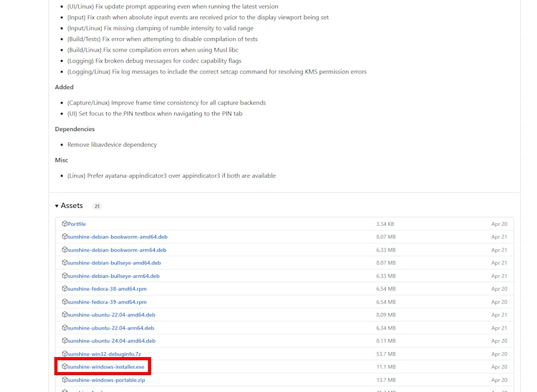Download sunshine-debian-bullseye-amd64.deb package
537x392 pixels.
(x=114, y=263)
